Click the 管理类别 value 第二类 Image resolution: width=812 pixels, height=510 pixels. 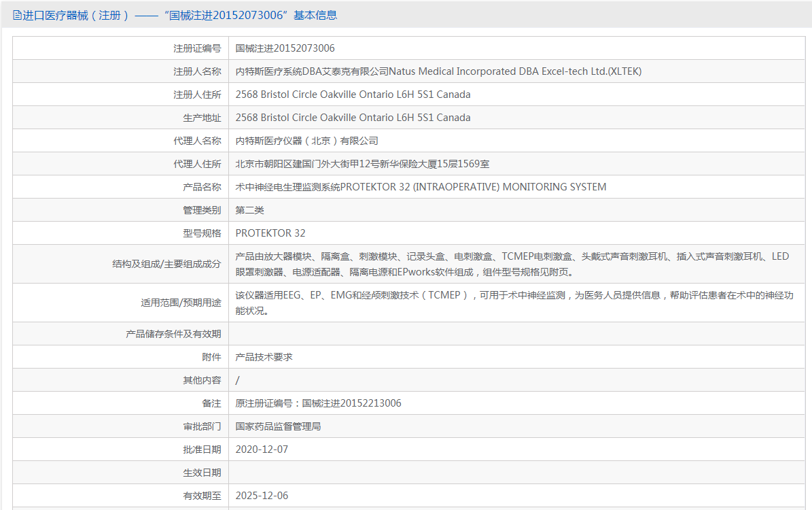tap(249, 210)
